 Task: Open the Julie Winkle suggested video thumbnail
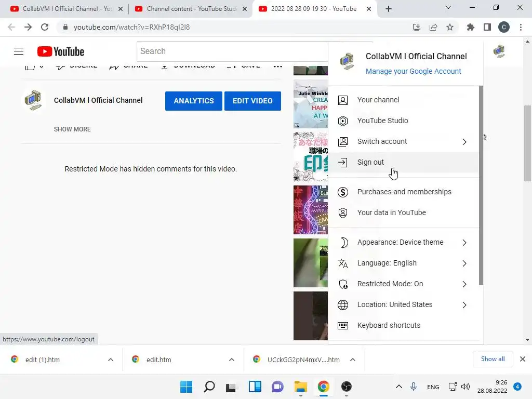click(x=311, y=104)
